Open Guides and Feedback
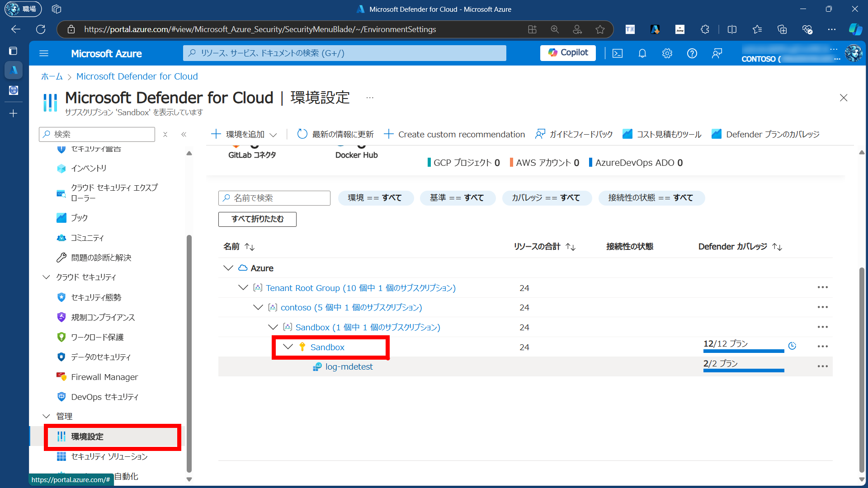This screenshot has height=488, width=868. (x=574, y=134)
